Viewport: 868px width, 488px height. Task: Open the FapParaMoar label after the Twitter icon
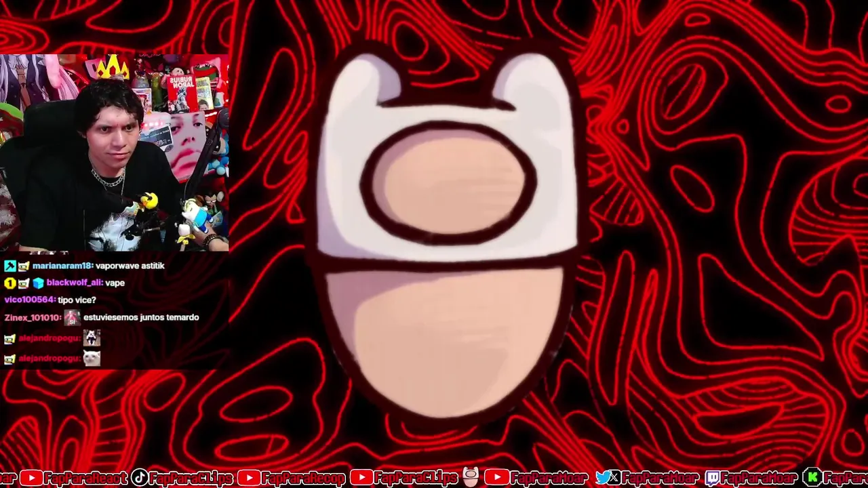click(x=660, y=478)
